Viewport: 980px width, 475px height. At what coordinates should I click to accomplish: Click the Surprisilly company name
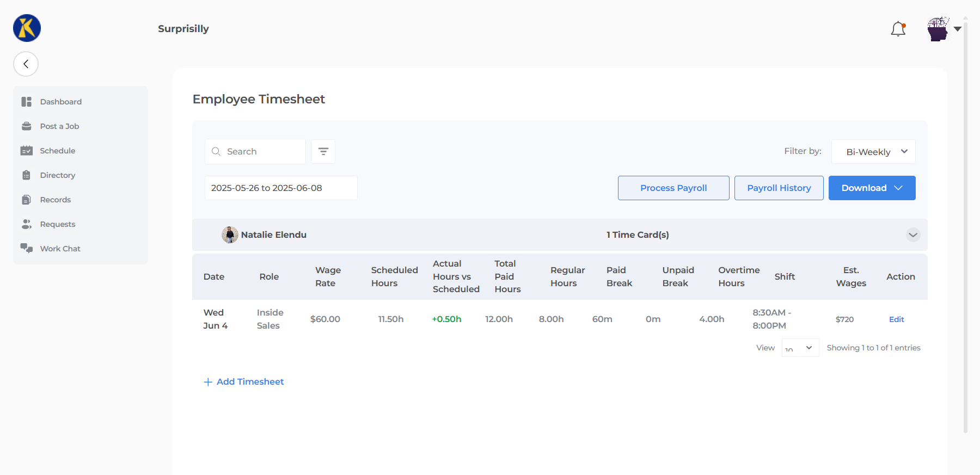pos(183,29)
